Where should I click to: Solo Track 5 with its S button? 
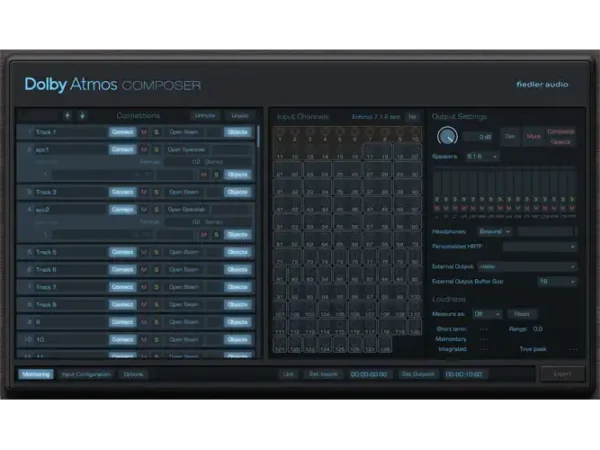pyautogui.click(x=156, y=252)
